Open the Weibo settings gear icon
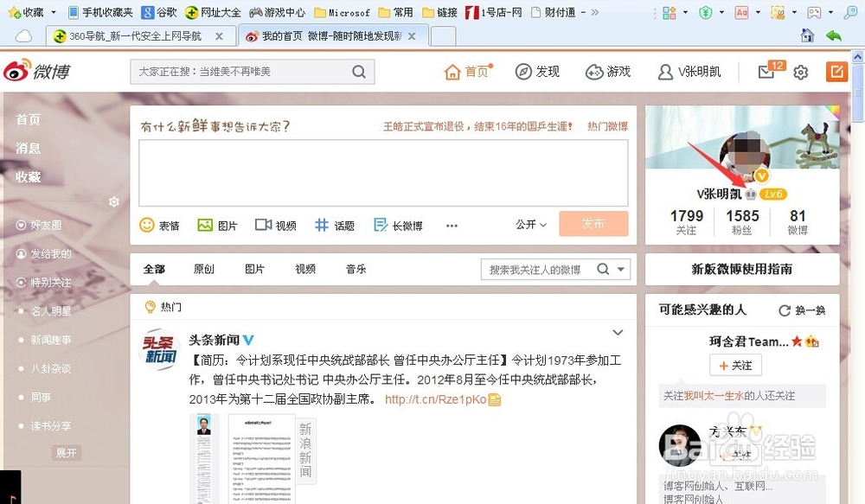The image size is (865, 504). 803,73
